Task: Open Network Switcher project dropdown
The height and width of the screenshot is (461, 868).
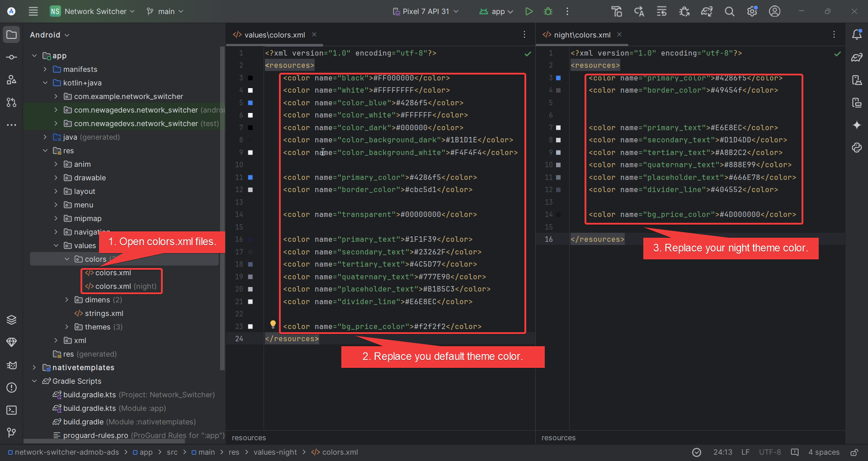Action: pos(93,11)
